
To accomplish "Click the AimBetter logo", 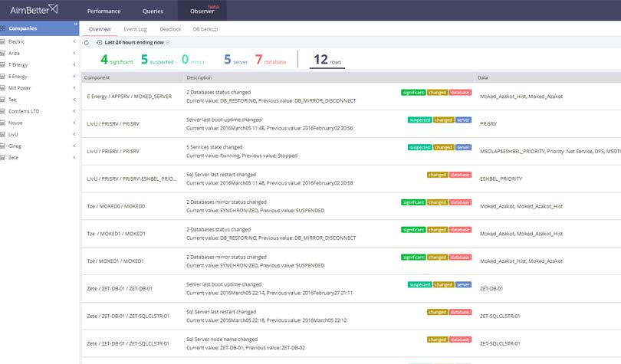I will click(x=34, y=9).
